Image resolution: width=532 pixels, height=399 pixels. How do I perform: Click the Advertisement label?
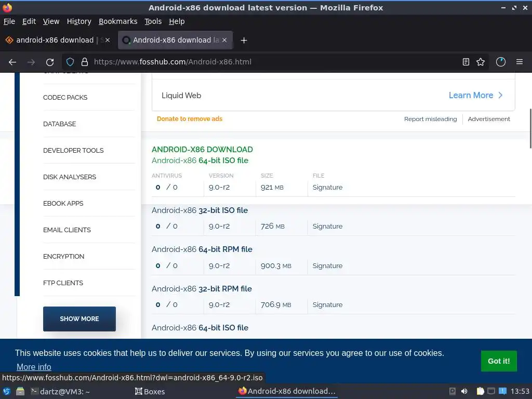pos(488,119)
